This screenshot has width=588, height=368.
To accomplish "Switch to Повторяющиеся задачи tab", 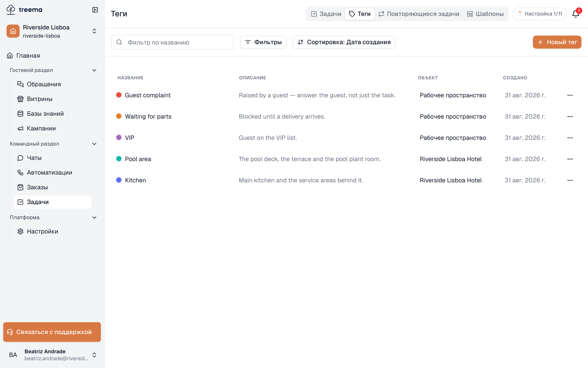I will point(419,14).
